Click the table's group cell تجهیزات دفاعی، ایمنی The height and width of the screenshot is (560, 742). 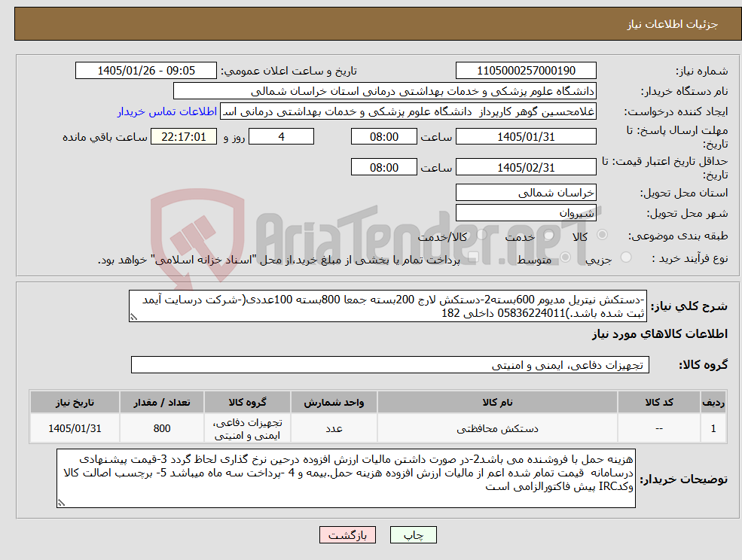point(247,428)
